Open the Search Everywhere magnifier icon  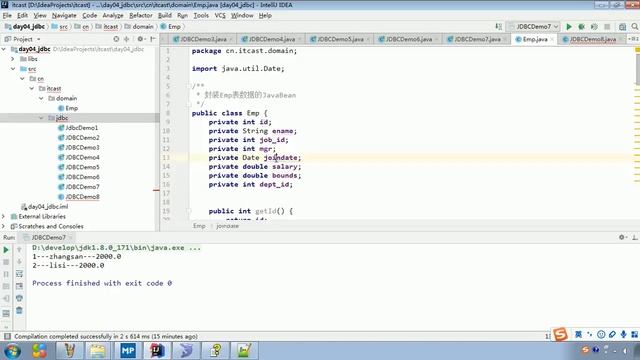pos(635,27)
